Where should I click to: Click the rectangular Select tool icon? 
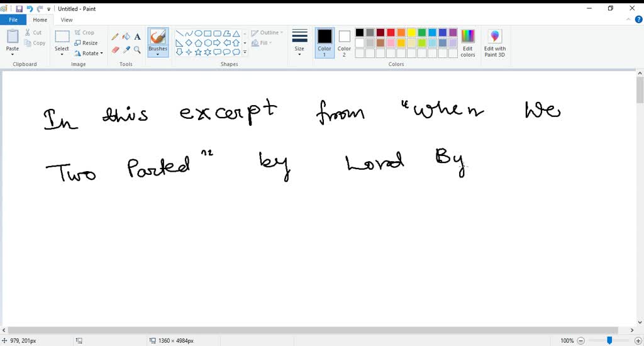coord(62,36)
